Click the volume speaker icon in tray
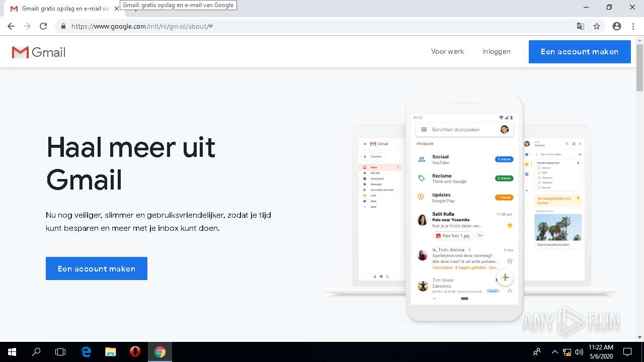Image resolution: width=644 pixels, height=362 pixels. (x=579, y=352)
